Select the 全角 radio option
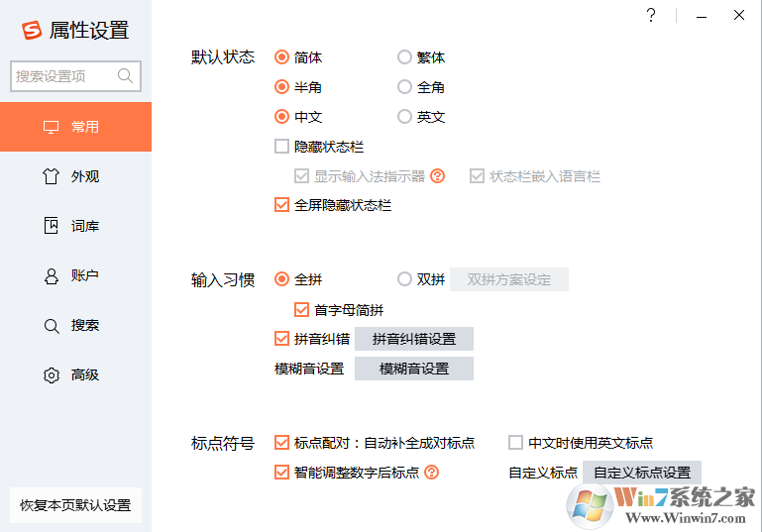Image resolution: width=762 pixels, height=532 pixels. click(404, 87)
